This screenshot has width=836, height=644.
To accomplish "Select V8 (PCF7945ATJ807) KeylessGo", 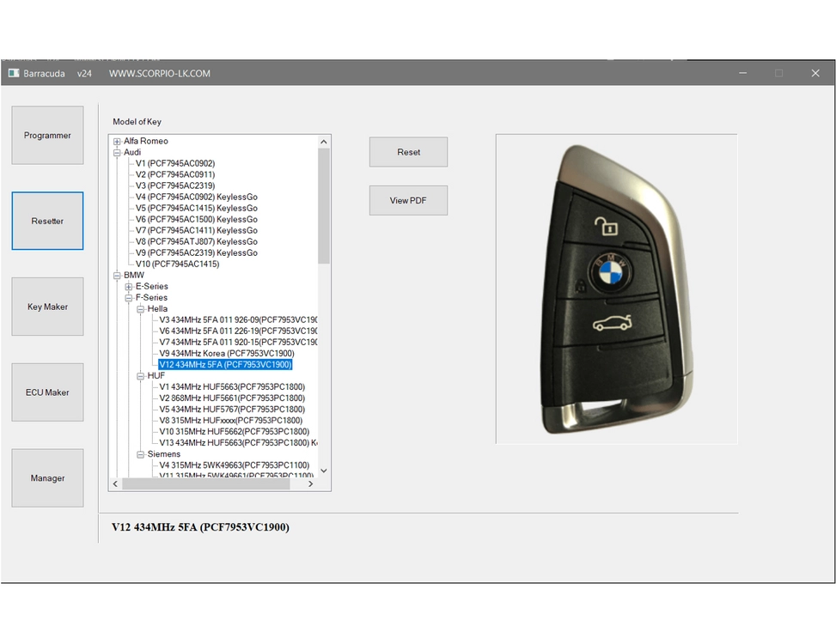I will point(196,241).
